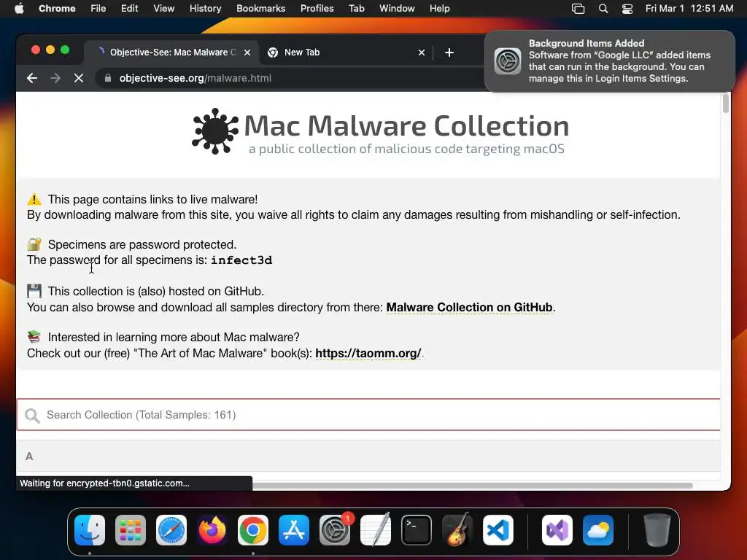Open the App Store from the Dock

[x=294, y=530]
